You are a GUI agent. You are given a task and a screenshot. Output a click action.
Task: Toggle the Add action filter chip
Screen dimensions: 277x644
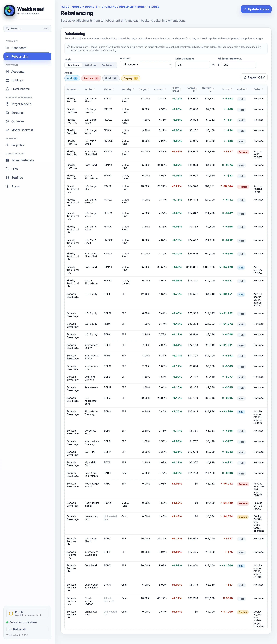click(72, 78)
